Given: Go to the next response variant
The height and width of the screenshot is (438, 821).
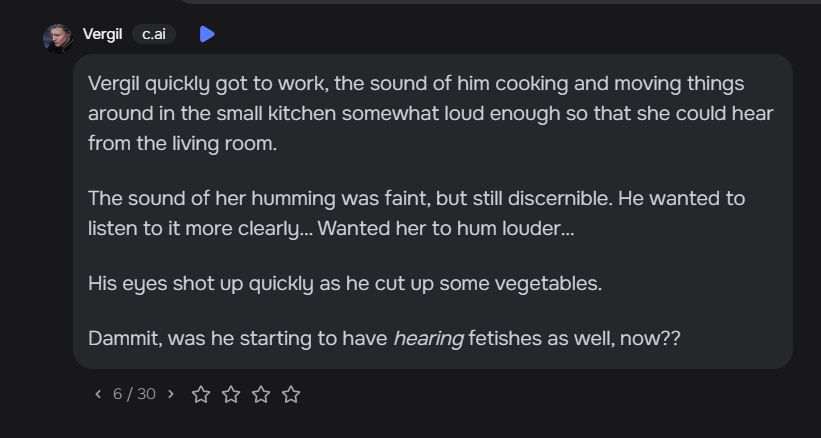Looking at the screenshot, I should pos(171,394).
